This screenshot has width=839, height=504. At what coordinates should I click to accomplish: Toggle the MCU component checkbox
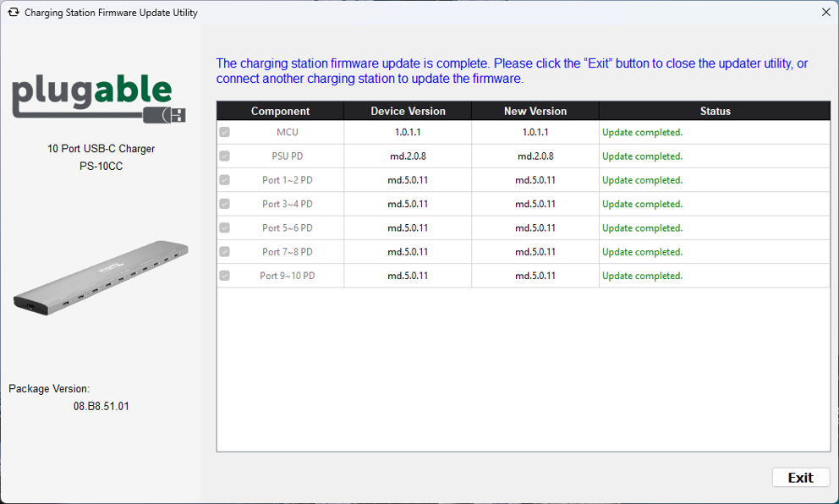coord(224,133)
